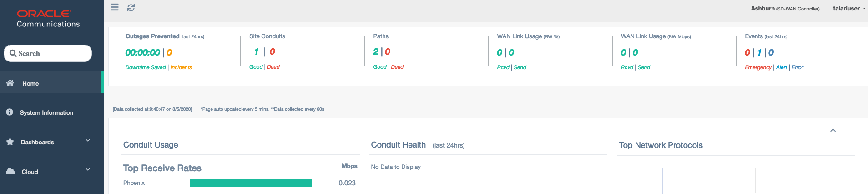Click the search magnifier icon
868x194 pixels.
(13, 53)
